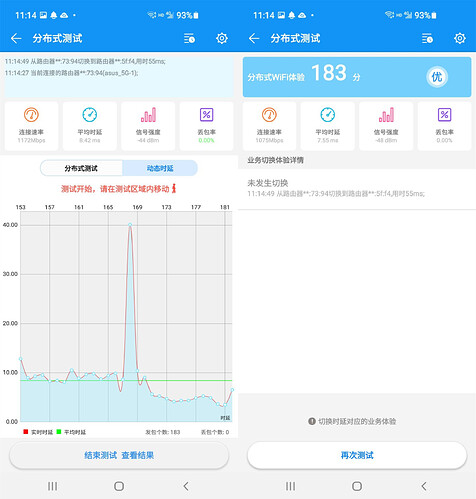Tap 未发生切换 detail row
The image size is (476, 499).
point(357,188)
